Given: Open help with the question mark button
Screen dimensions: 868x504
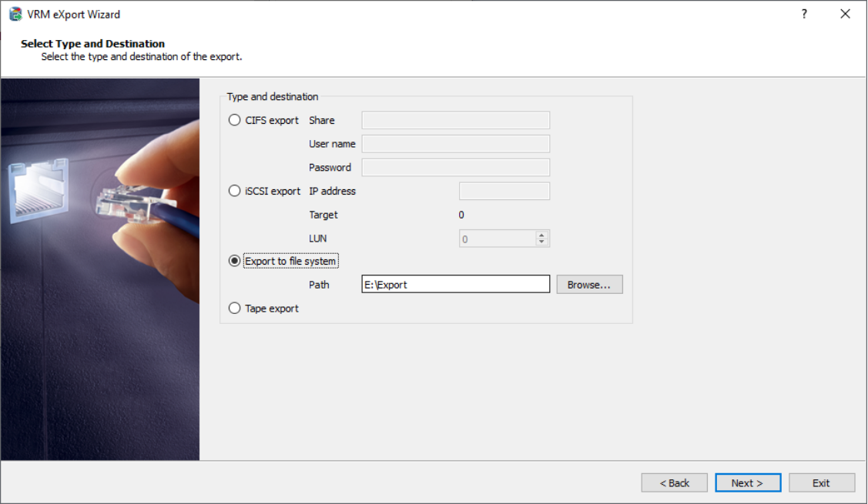Looking at the screenshot, I should [804, 14].
